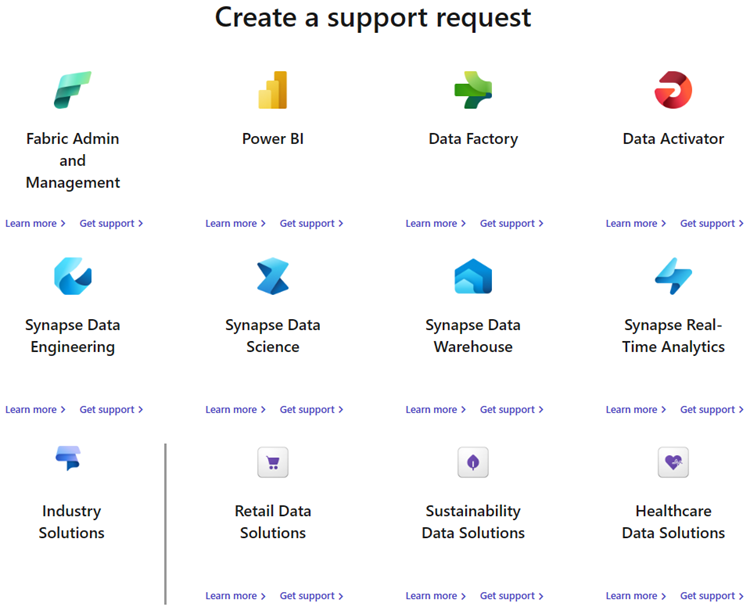This screenshot has width=750, height=607.
Task: Click the Synapse Data Warehouse house icon
Action: 473,276
